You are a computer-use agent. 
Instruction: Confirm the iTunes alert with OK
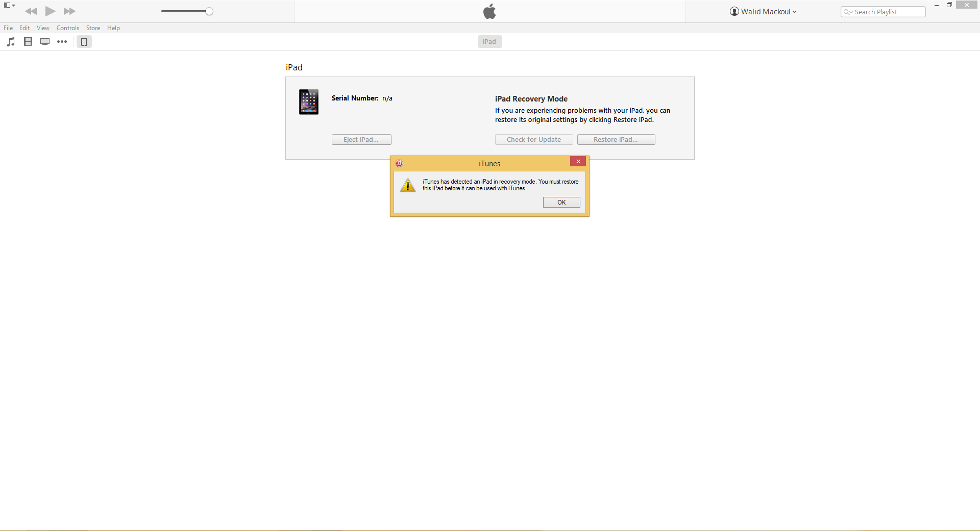point(561,203)
